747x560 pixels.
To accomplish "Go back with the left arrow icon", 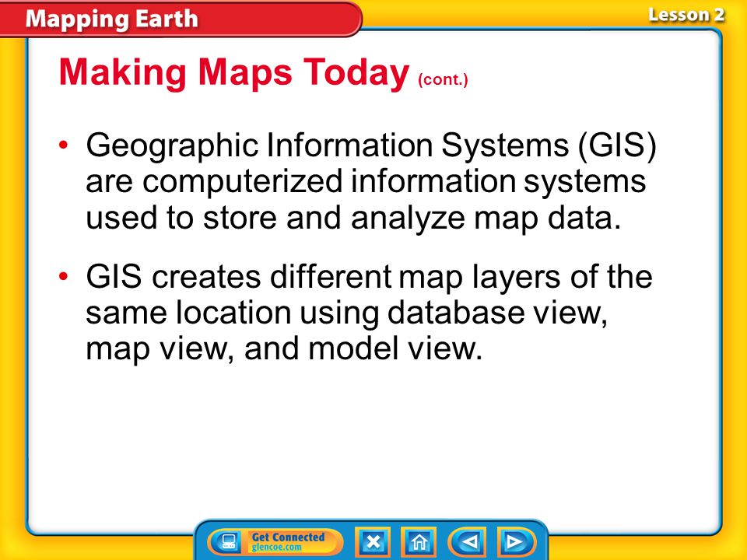I will click(467, 542).
